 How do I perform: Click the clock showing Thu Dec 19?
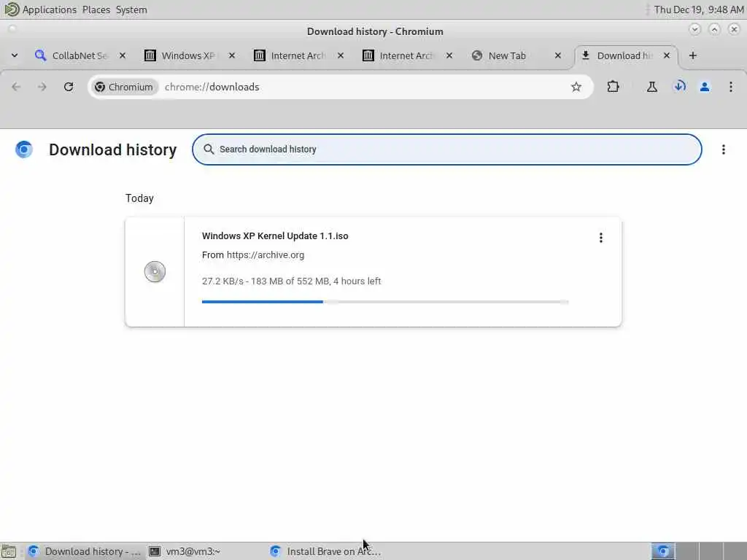click(x=698, y=9)
